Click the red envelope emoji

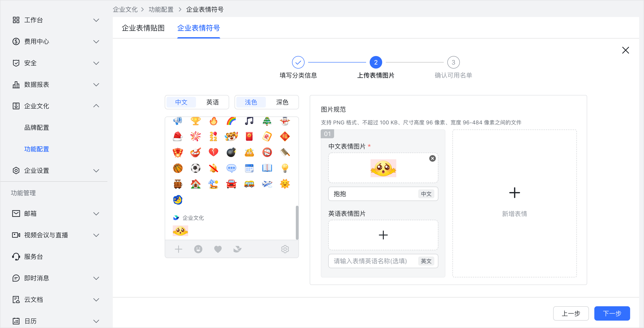249,136
